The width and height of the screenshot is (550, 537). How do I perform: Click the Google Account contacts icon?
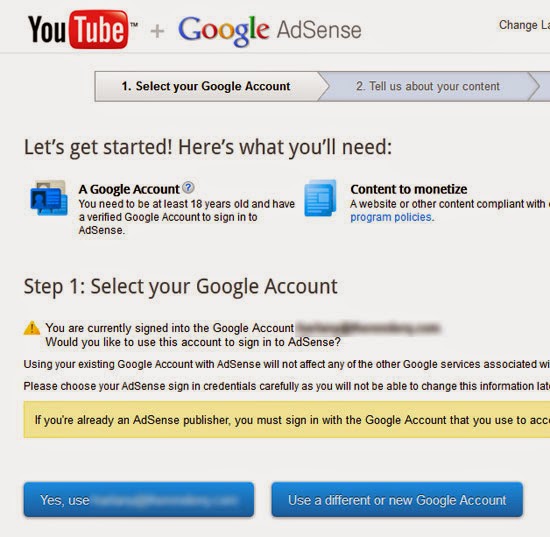point(49,198)
